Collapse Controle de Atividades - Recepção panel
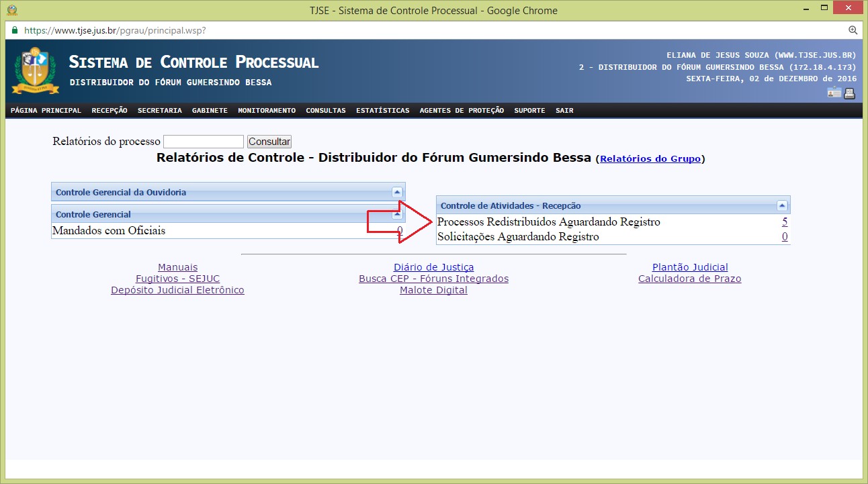The height and width of the screenshot is (484, 868). (781, 205)
